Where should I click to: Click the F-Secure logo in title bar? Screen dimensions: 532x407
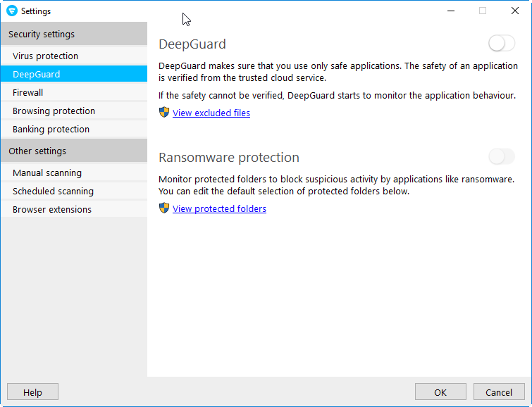click(x=11, y=11)
